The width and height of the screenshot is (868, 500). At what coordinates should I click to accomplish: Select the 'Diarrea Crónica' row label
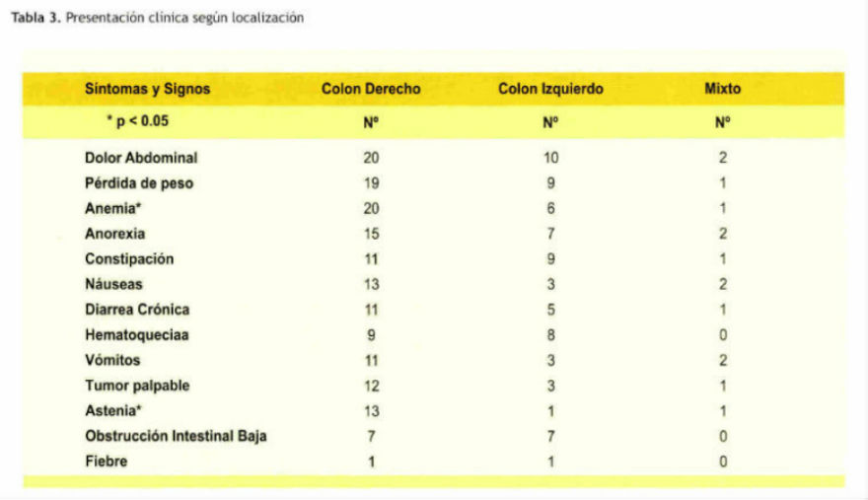(x=137, y=310)
